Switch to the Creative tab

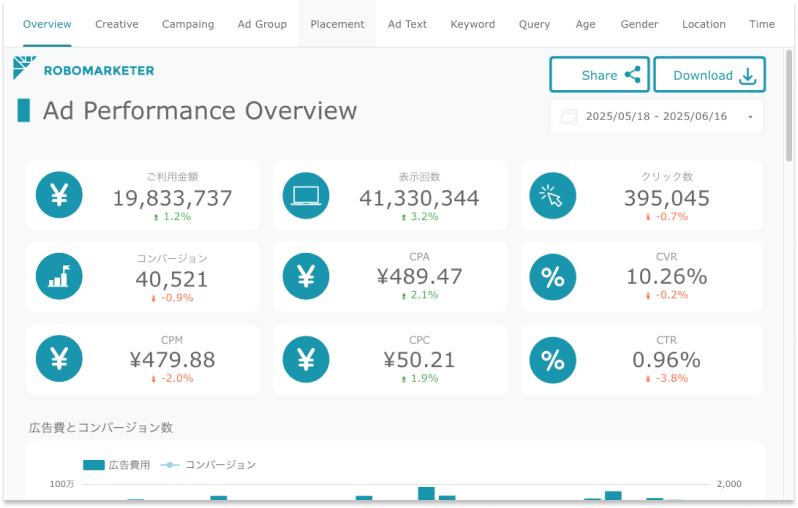coord(117,24)
